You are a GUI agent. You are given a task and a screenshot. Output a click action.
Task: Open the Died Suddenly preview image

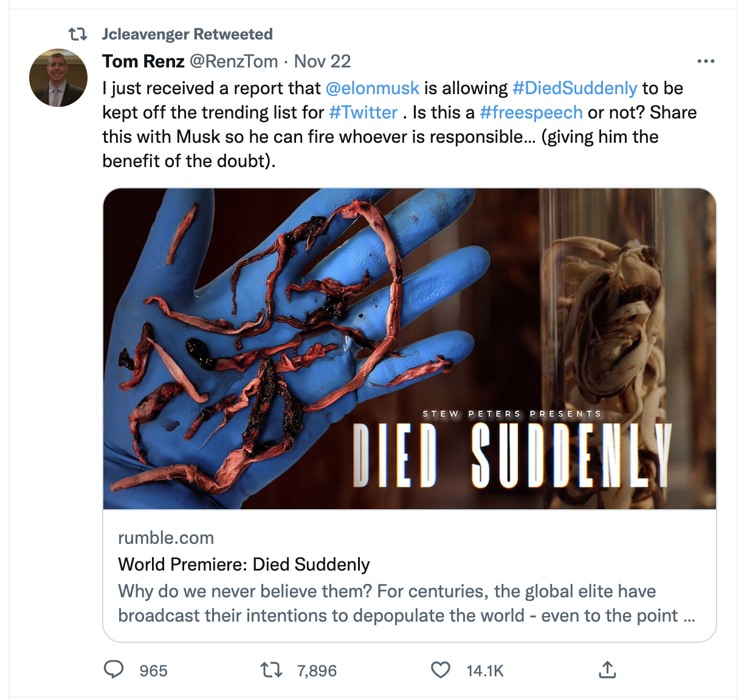tap(409, 348)
